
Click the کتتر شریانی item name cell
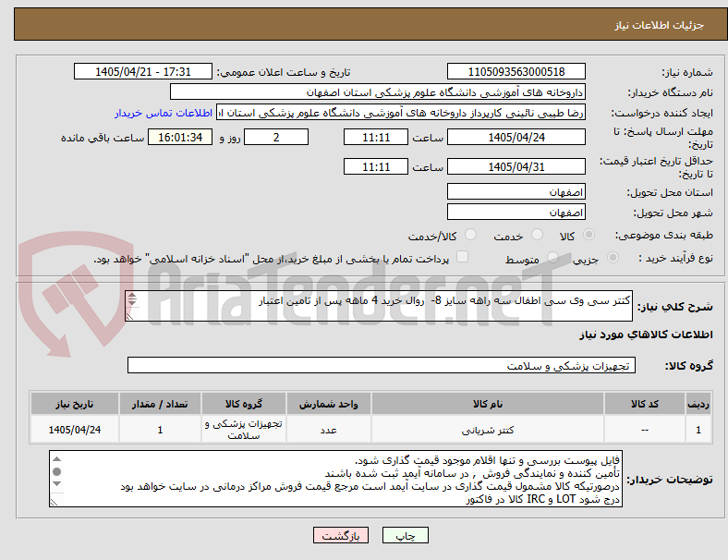[x=488, y=430]
